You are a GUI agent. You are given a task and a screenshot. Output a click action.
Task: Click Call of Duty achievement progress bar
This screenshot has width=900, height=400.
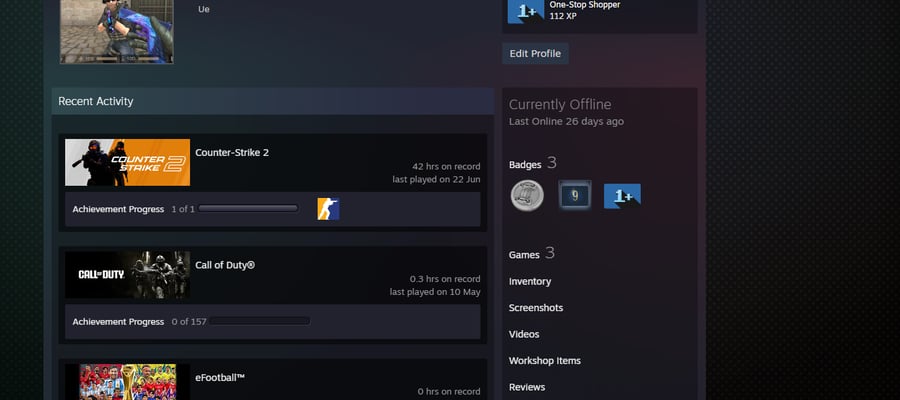pyautogui.click(x=259, y=321)
